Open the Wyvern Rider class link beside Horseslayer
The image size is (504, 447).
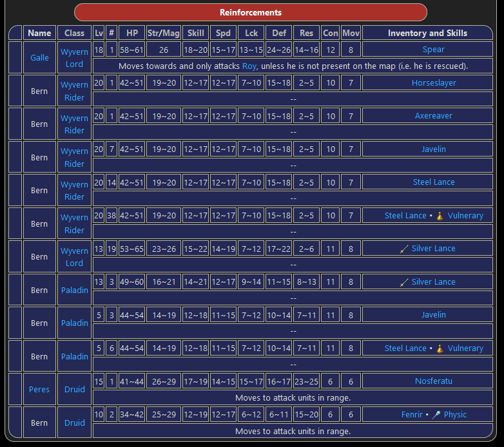[x=74, y=91]
